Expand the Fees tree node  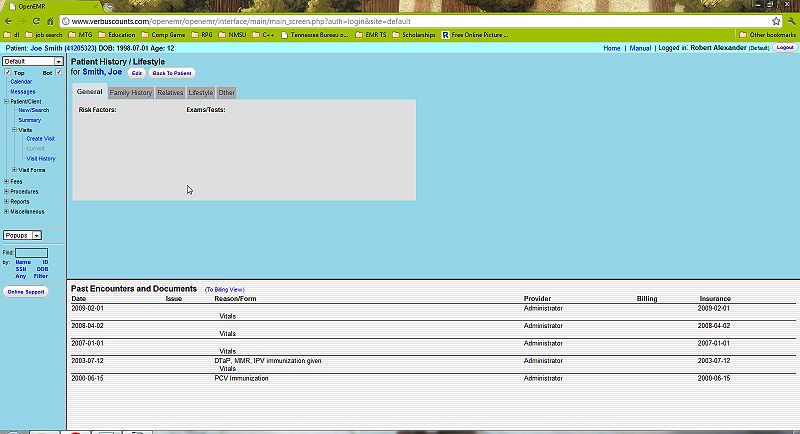coord(7,181)
